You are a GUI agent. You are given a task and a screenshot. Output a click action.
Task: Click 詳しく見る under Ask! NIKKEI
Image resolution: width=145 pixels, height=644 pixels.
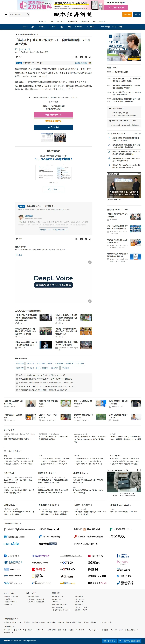tap(54, 189)
